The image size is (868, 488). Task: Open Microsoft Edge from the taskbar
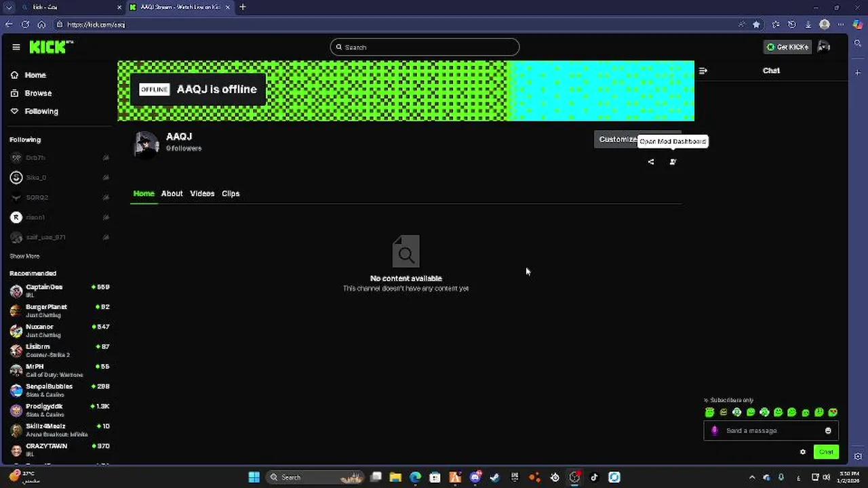[416, 477]
